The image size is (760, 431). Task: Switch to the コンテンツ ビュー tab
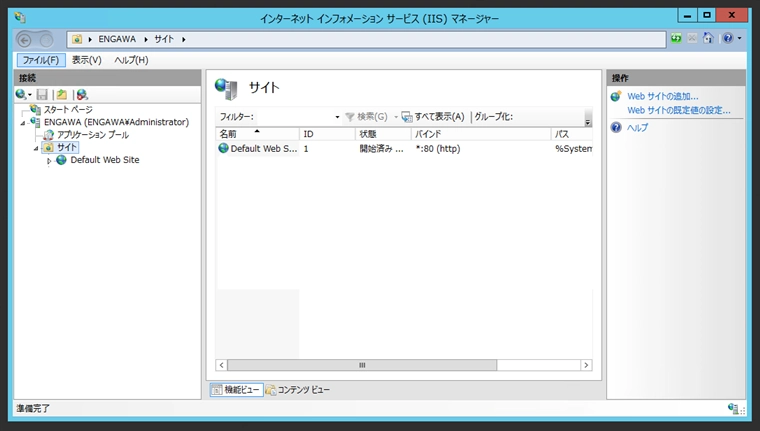pos(298,390)
